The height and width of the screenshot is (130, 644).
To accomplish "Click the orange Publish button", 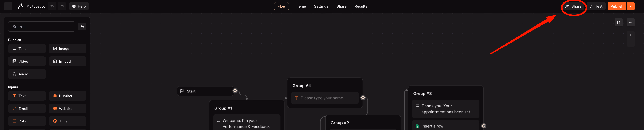I will click(x=617, y=6).
